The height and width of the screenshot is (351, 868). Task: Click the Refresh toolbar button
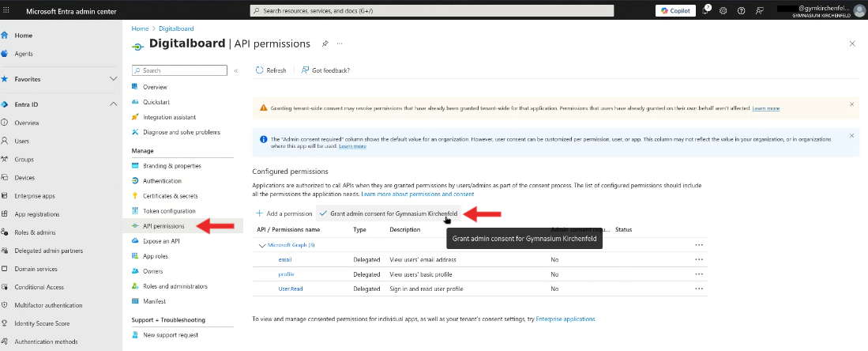tap(271, 70)
